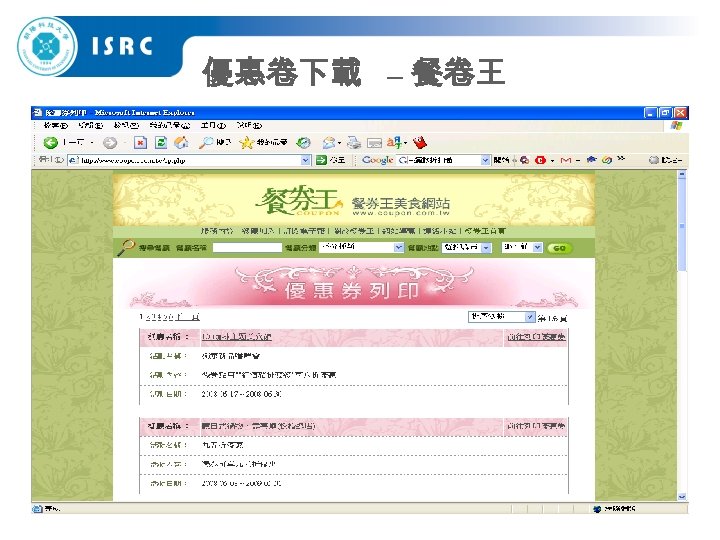Click the Print printer icon

[x=354, y=143]
